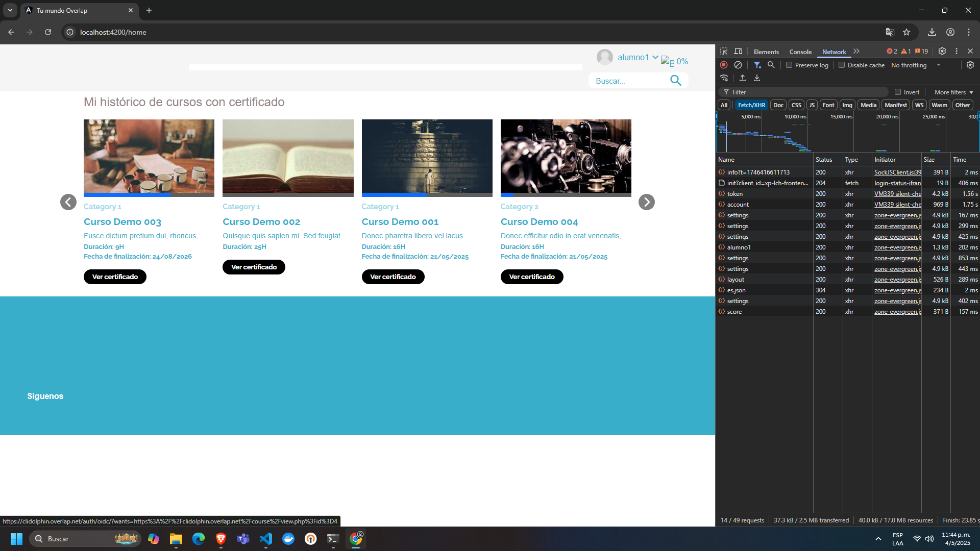Click Ver certificado for Curso Demo 002

point(254,267)
